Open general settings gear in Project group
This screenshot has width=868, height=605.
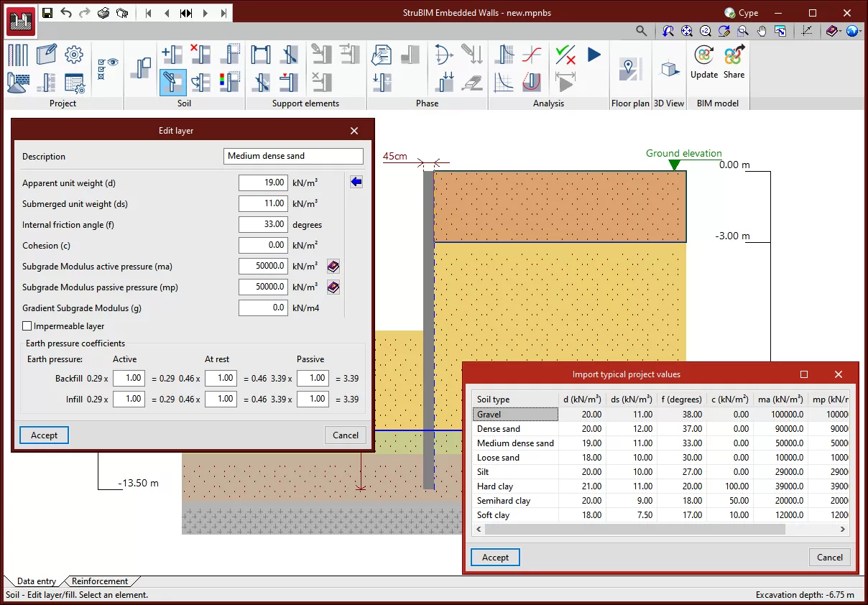[x=74, y=55]
